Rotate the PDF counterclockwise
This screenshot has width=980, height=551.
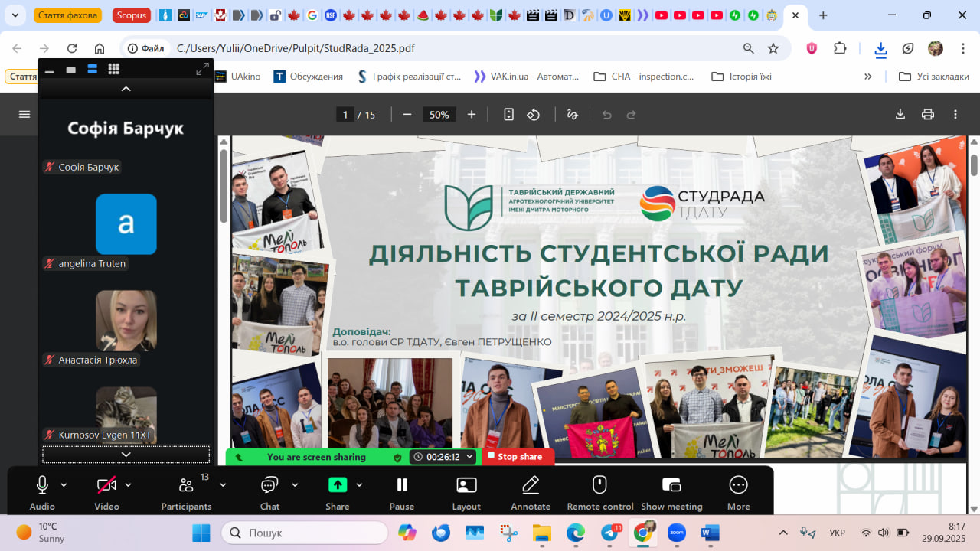pos(534,115)
